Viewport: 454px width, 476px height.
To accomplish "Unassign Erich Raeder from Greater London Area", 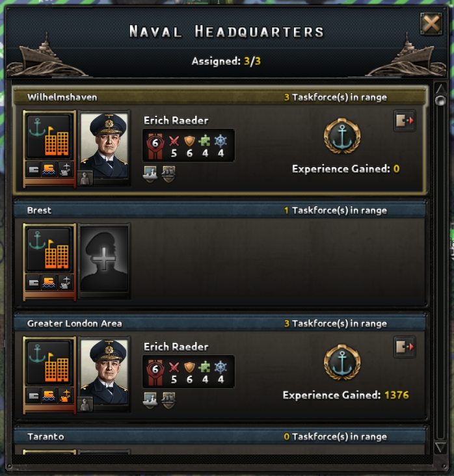I will [405, 347].
